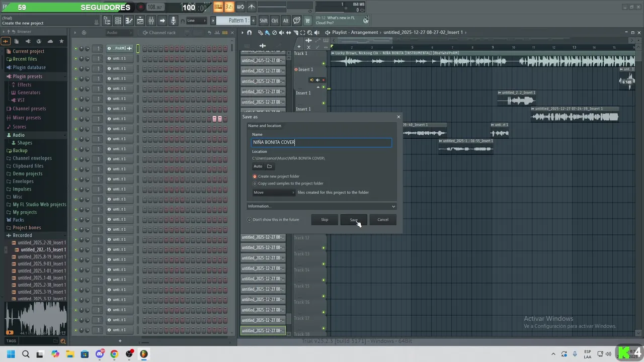Click the Cancel button in dialog
Screen dimensions: 644x362
[383, 220]
